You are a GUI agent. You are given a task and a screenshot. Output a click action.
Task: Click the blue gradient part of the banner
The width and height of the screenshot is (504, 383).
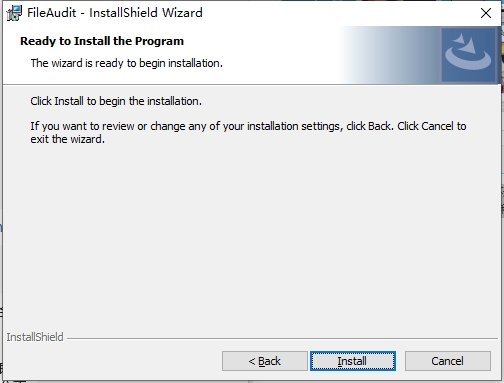(x=390, y=55)
